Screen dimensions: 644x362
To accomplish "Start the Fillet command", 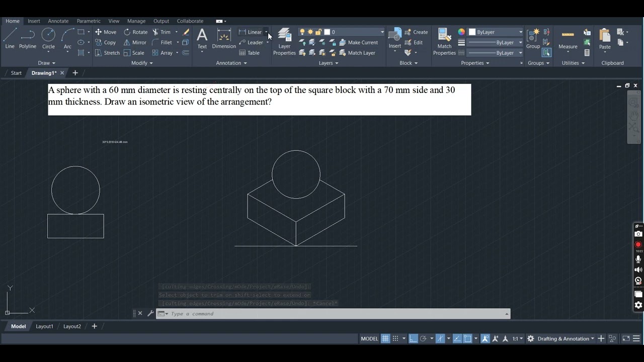I will point(162,42).
